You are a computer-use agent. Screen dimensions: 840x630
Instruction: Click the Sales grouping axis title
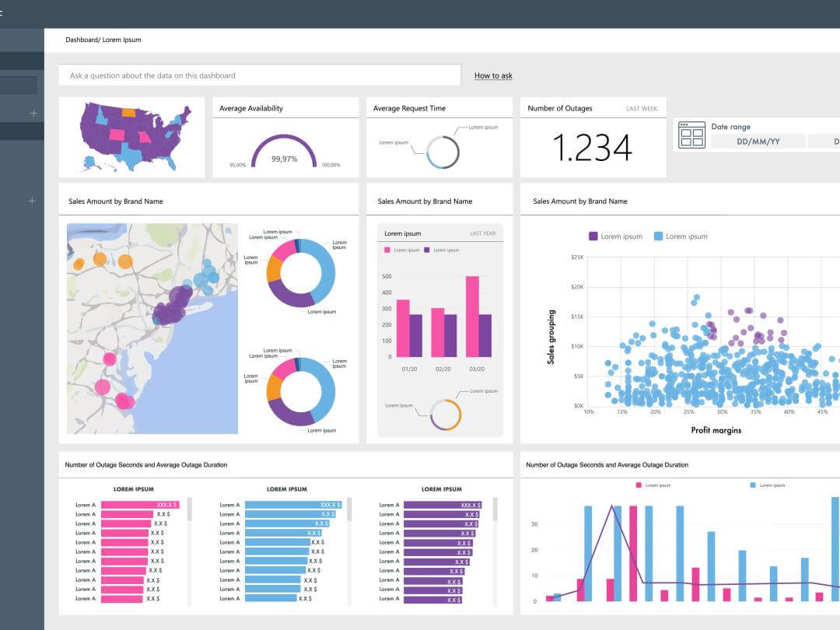(551, 337)
